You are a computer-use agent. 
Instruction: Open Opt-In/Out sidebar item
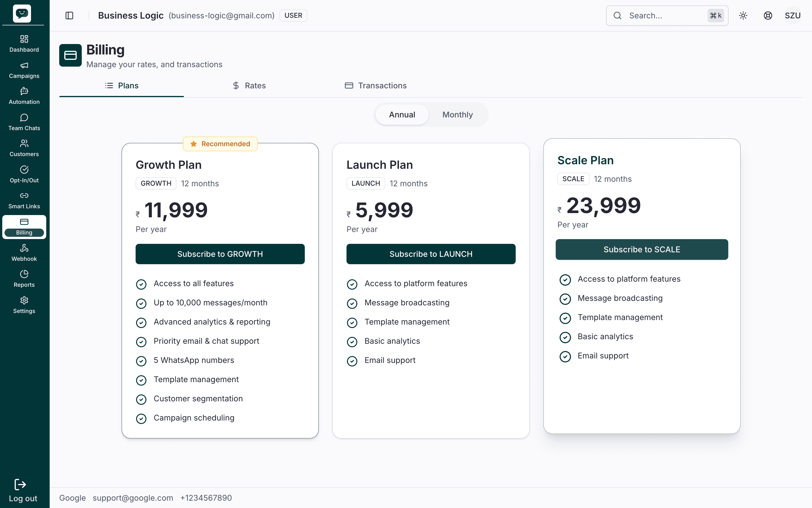click(24, 174)
